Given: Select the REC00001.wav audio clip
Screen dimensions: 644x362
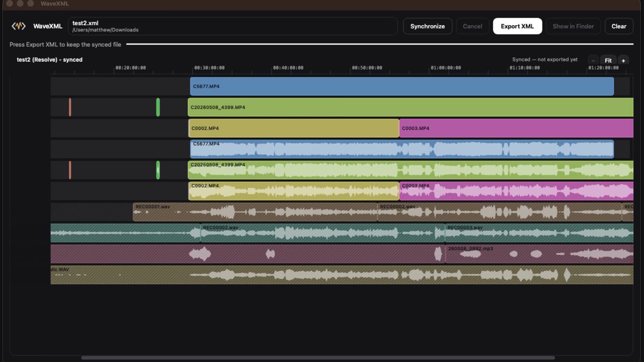Looking at the screenshot, I should (255, 212).
